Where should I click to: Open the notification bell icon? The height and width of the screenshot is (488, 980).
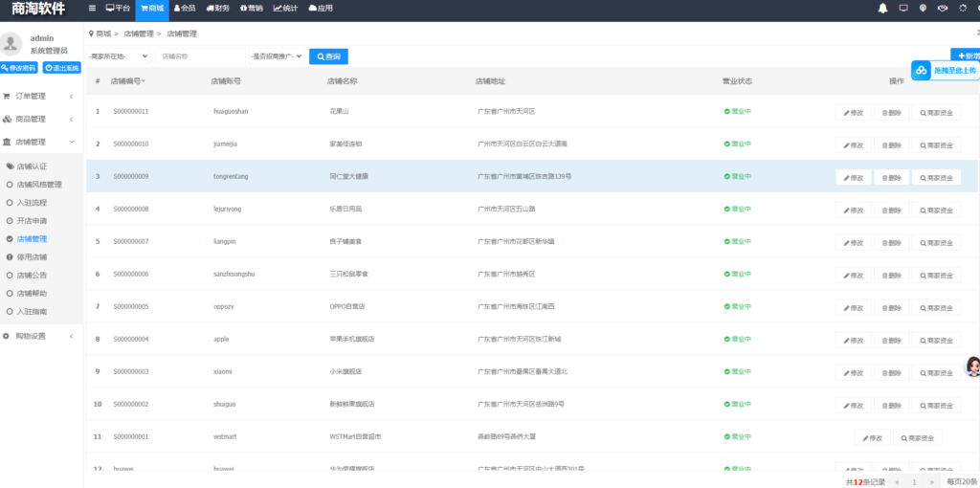(882, 8)
